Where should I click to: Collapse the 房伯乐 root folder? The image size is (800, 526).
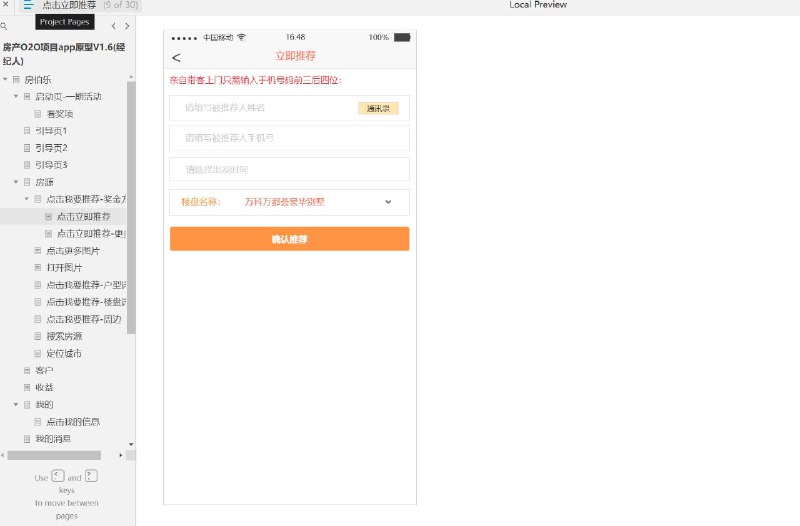click(5, 80)
